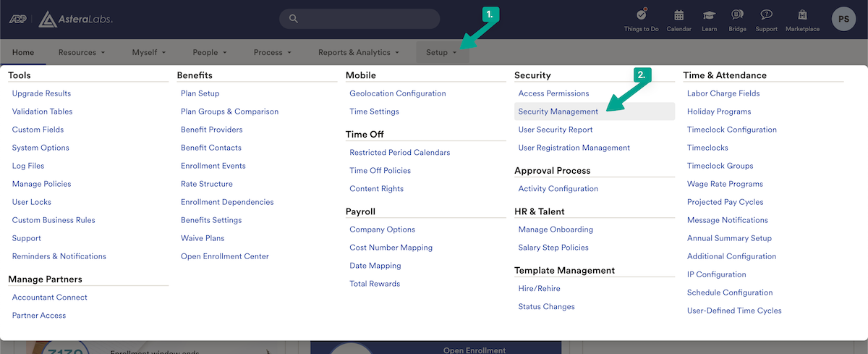This screenshot has height=354, width=868.
Task: Click the Learn graduation cap icon
Action: tap(709, 15)
